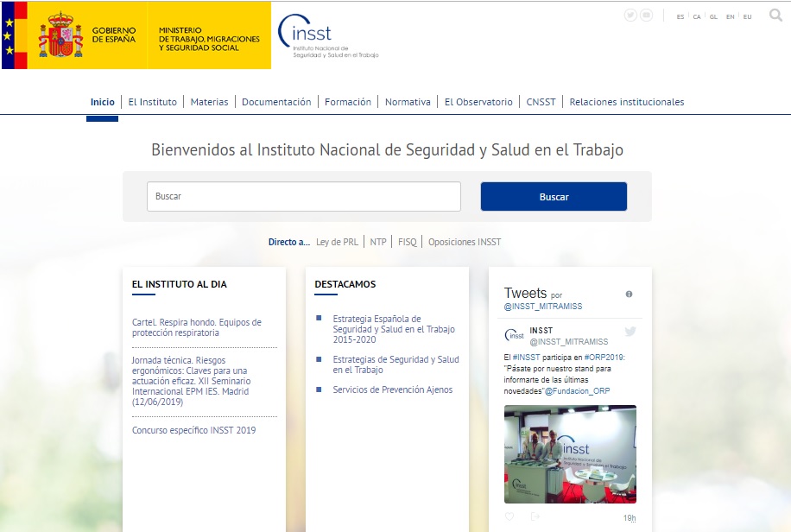
Task: Open the INSST Twitter profile icon in header
Action: [630, 16]
